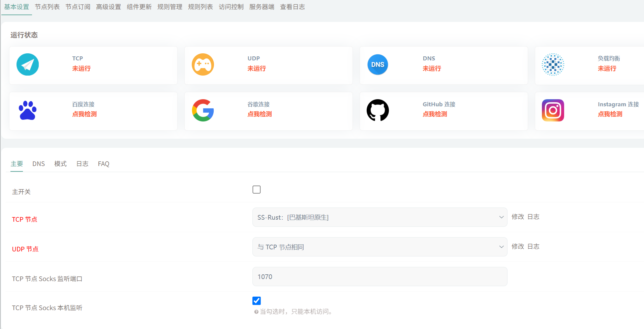Click 点我检测 under GitHub 连接
The image size is (644, 329).
pos(435,114)
